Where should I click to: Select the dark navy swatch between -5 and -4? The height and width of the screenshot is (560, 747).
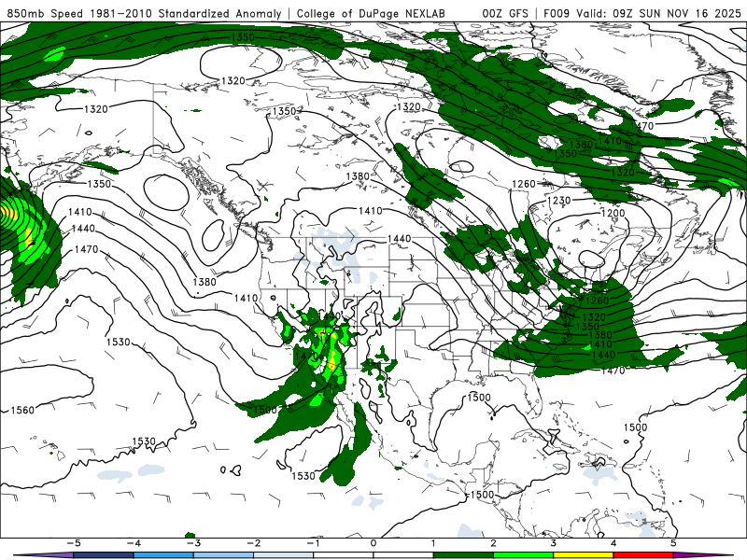pyautogui.click(x=104, y=555)
